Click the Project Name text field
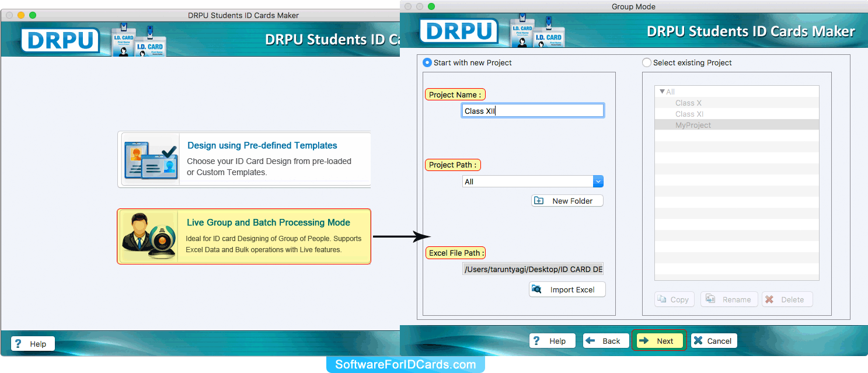Viewport: 868px width, 373px height. pyautogui.click(x=532, y=111)
